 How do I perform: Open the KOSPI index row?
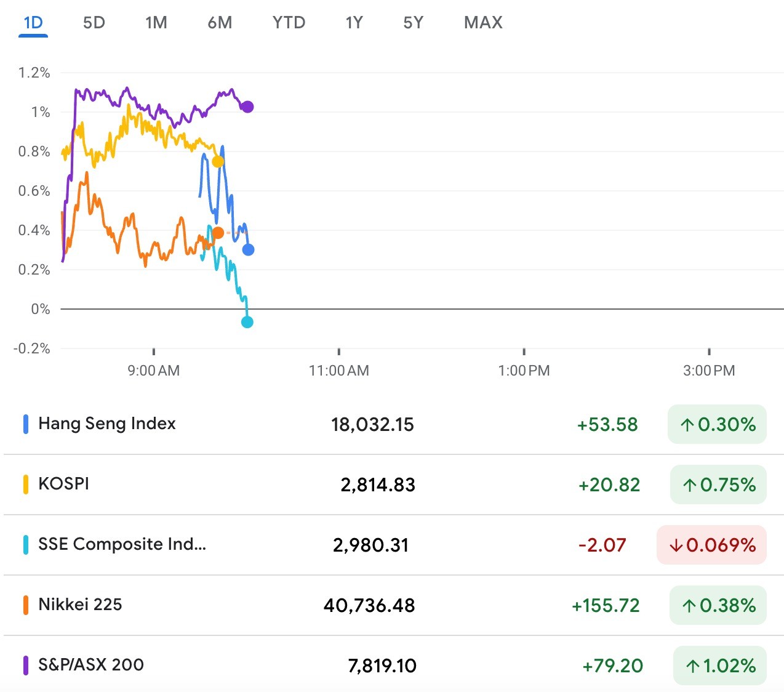pyautogui.click(x=64, y=484)
